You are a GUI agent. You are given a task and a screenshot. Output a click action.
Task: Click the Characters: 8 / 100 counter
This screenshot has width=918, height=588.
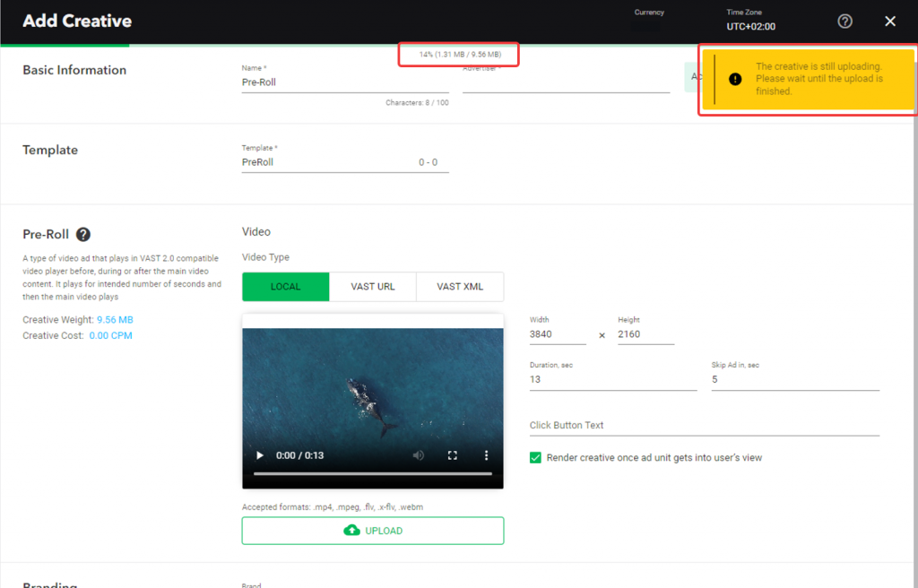[x=417, y=102]
